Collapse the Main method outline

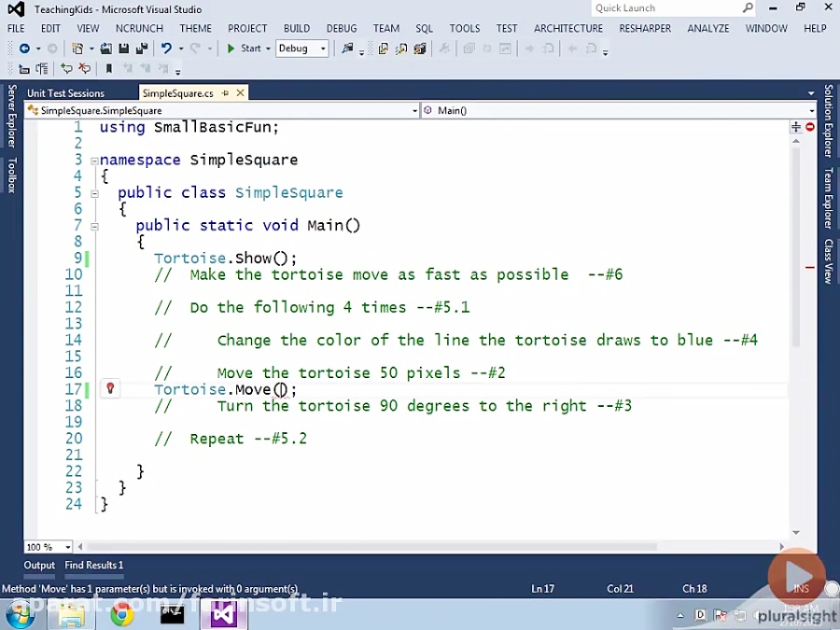[x=94, y=226]
